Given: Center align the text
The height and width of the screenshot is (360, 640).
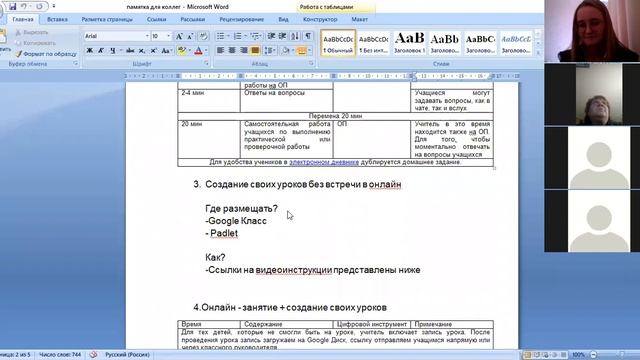Looking at the screenshot, I should click(232, 51).
